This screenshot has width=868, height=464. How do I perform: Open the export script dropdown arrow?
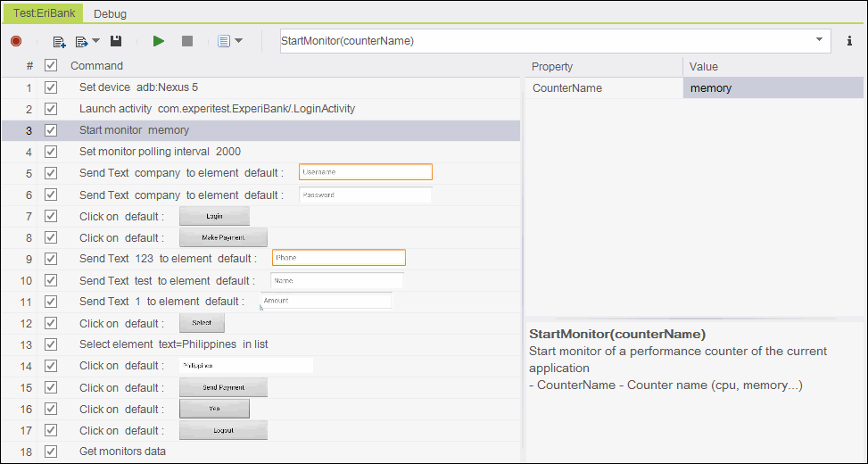[95, 41]
